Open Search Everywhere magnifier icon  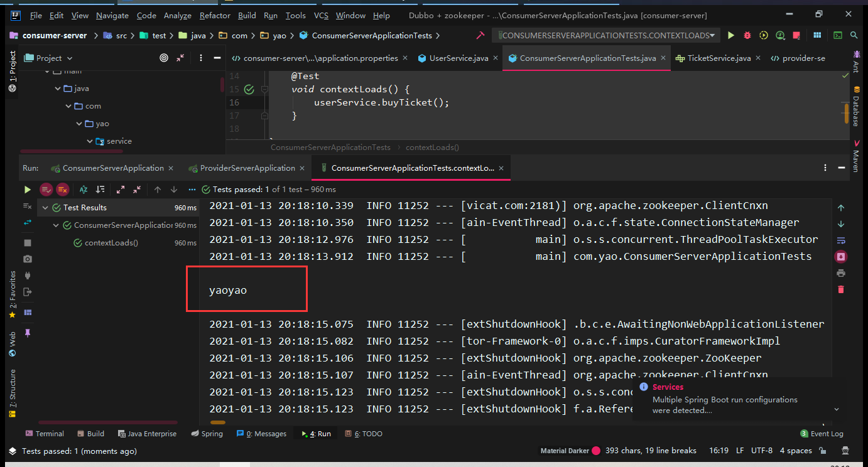click(x=854, y=36)
